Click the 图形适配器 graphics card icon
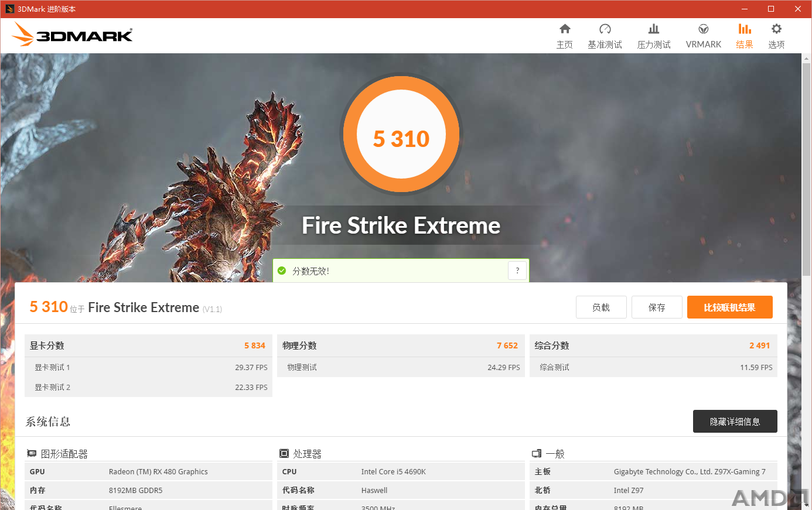 (x=32, y=454)
